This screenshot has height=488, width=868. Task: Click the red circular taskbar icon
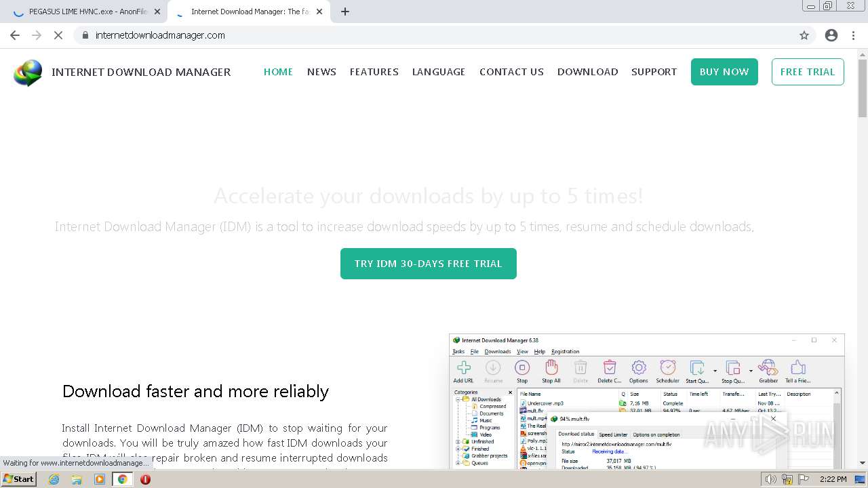[145, 479]
